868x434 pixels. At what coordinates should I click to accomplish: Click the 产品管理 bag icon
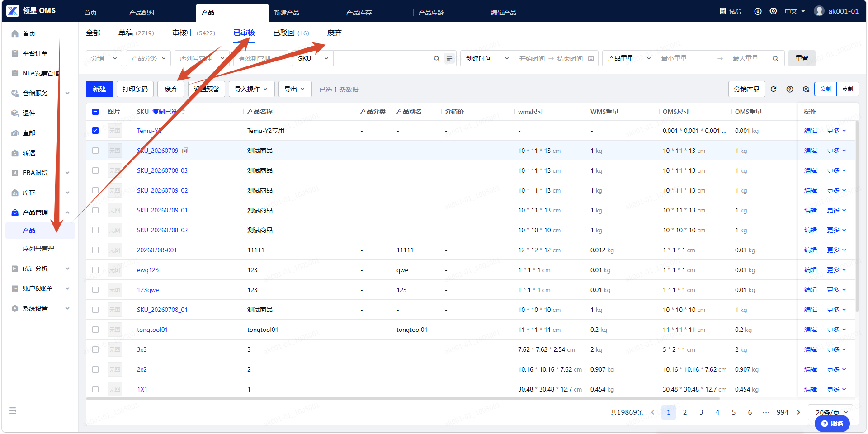coord(15,212)
